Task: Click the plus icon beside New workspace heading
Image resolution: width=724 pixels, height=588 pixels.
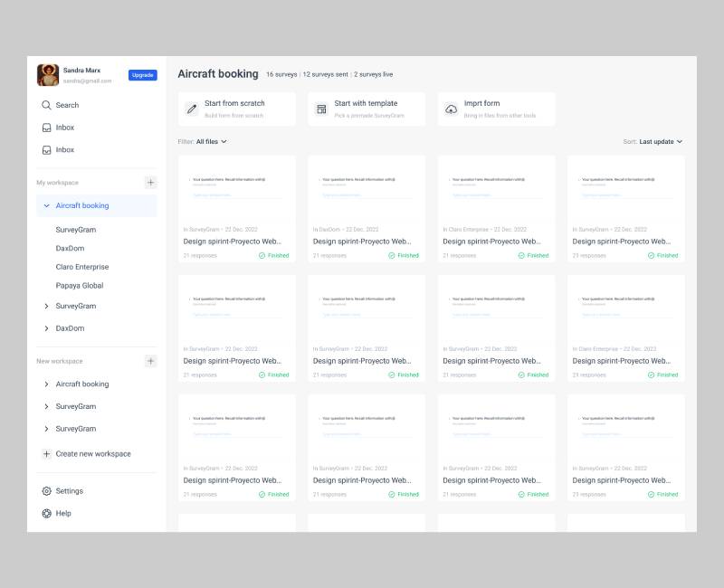Action: (x=150, y=361)
